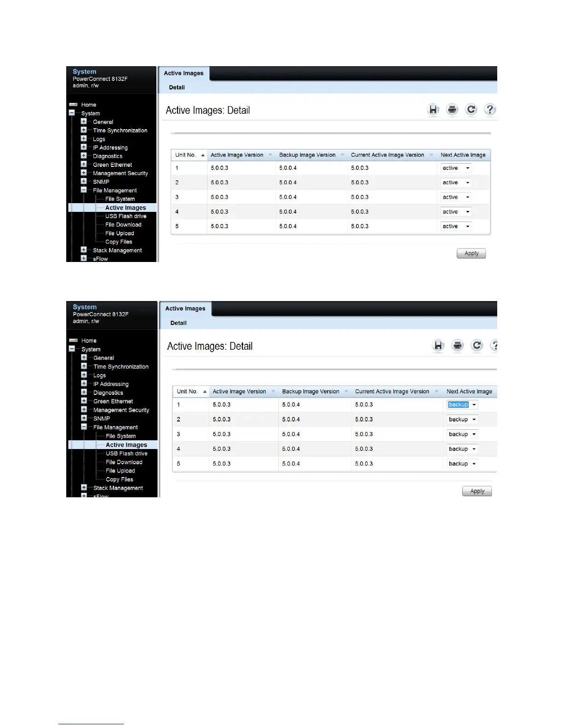Image resolution: width=563 pixels, height=728 pixels.
Task: Open unit 3 'active' Next Active Image dropdown
Action: [456, 197]
